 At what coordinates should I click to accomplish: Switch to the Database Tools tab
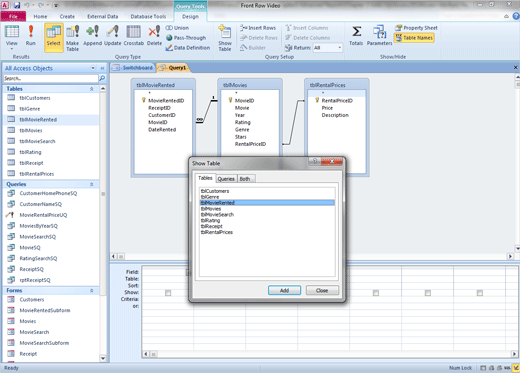[148, 16]
